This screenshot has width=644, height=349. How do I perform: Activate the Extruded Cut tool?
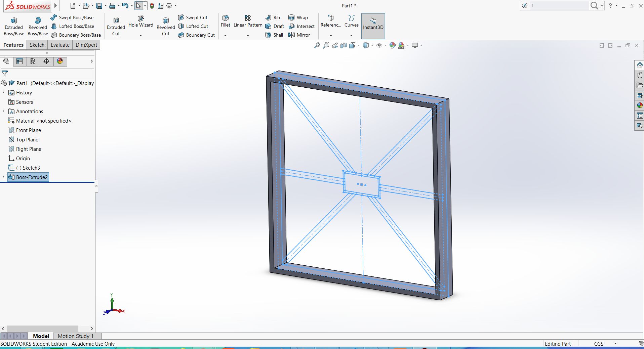coord(116,26)
